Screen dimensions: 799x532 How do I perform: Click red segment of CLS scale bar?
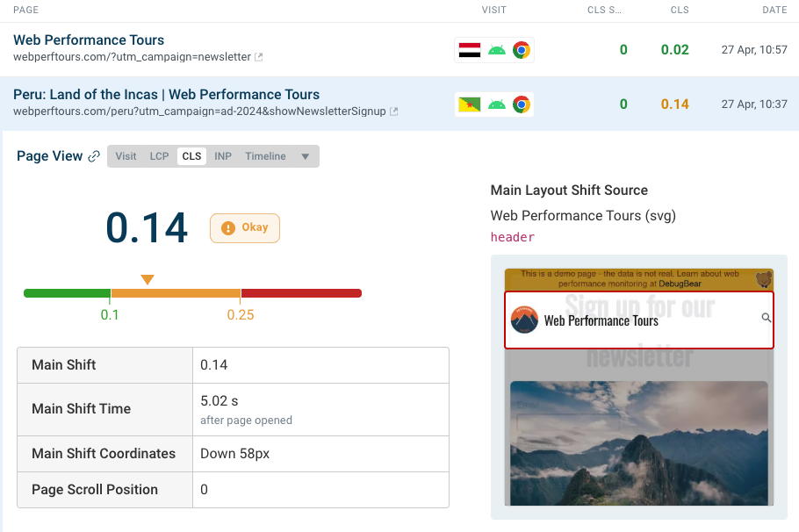click(301, 293)
